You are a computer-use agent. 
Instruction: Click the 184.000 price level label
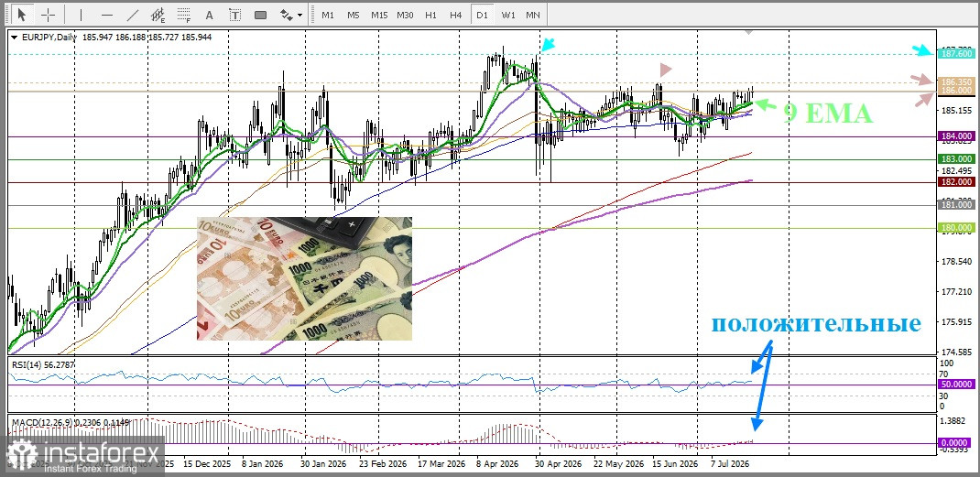coord(956,136)
